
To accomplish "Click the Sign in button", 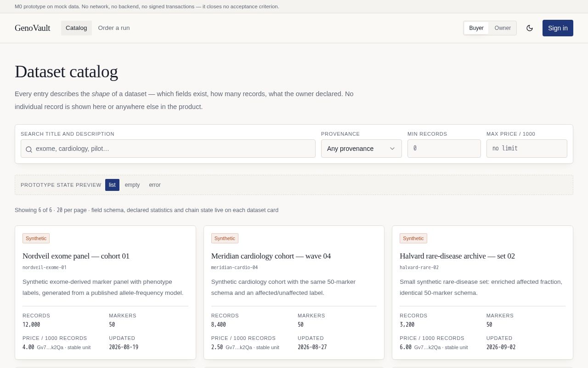I will coord(558,28).
